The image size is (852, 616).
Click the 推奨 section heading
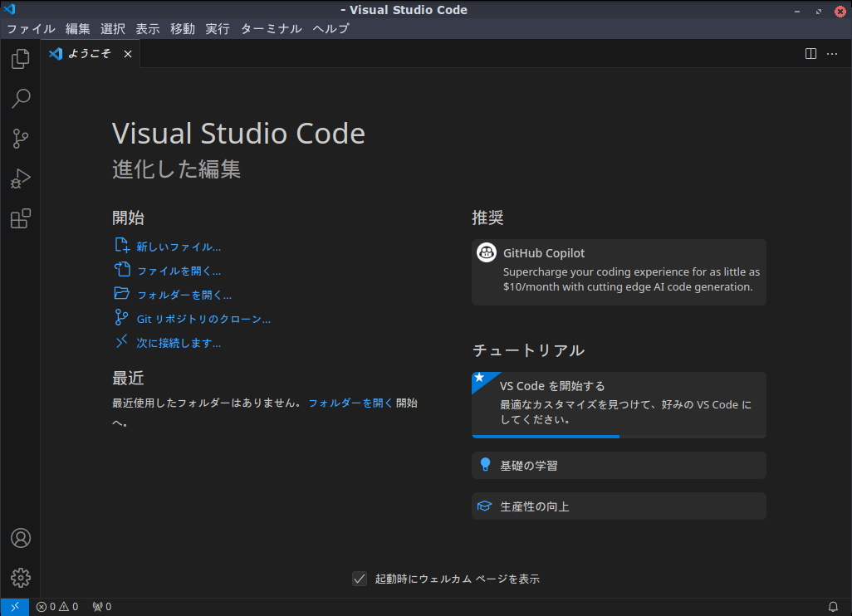487,218
